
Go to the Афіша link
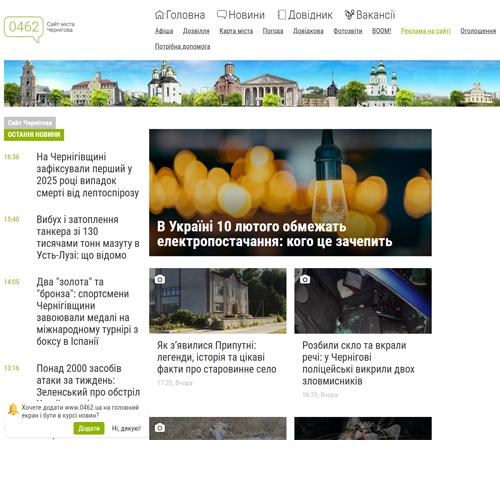coord(164,31)
